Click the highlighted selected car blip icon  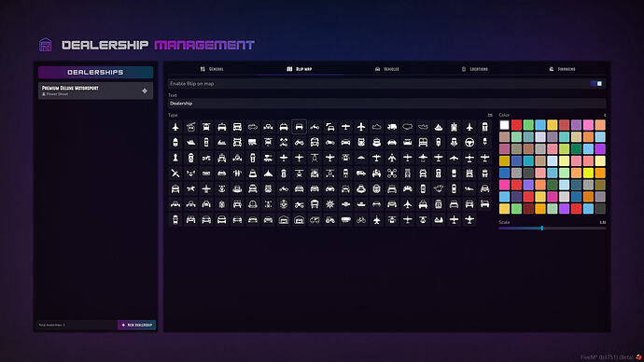299,127
